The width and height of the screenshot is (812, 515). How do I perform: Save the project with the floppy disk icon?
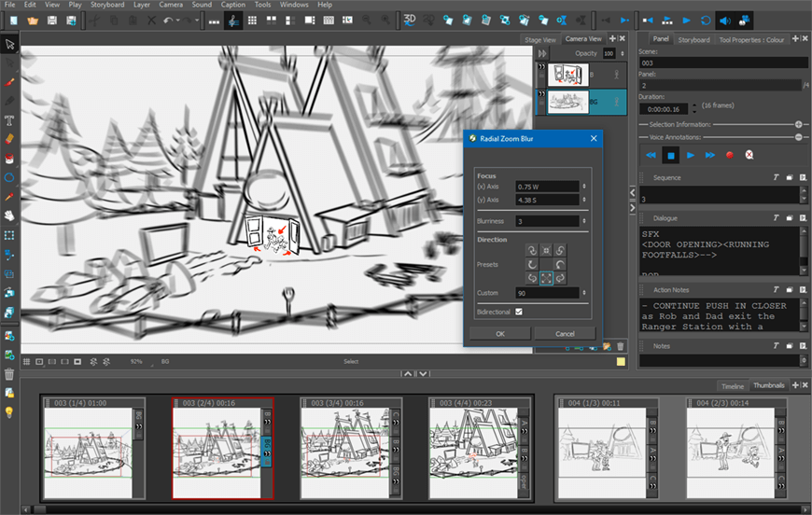click(51, 21)
